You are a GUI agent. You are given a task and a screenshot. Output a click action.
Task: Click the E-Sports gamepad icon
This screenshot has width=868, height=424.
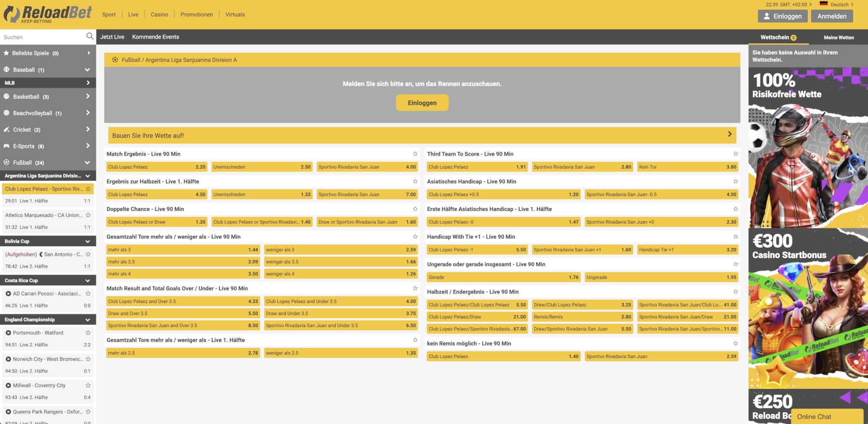[x=6, y=146]
